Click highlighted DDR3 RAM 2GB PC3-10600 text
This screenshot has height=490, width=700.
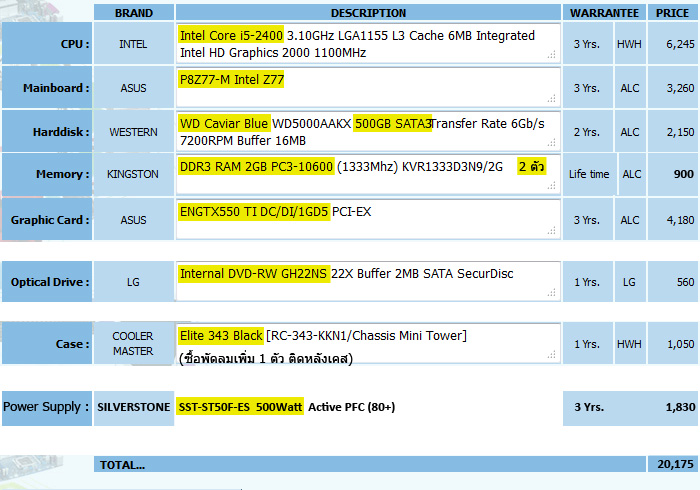pos(256,166)
